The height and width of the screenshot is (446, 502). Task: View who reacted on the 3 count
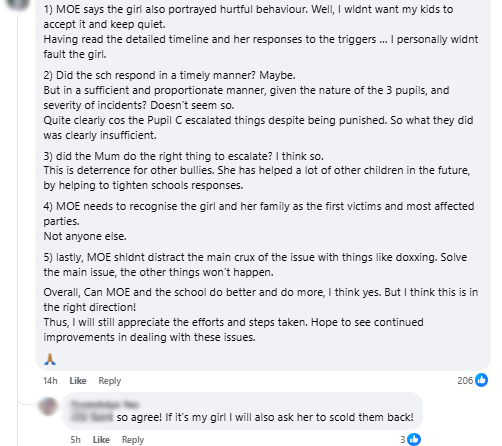(403, 440)
